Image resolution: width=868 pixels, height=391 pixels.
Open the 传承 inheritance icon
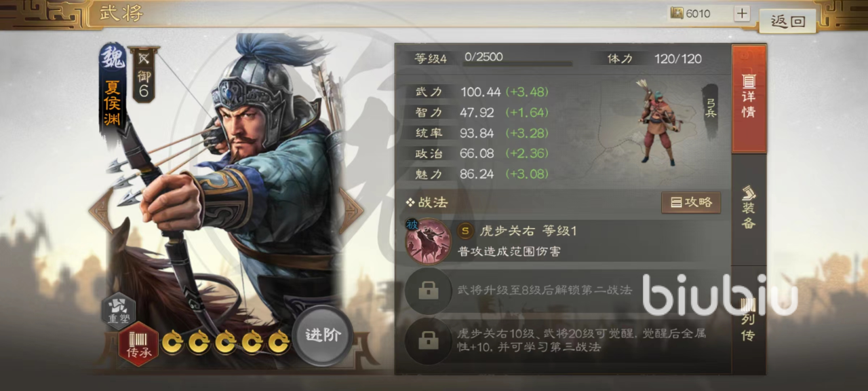click(138, 344)
